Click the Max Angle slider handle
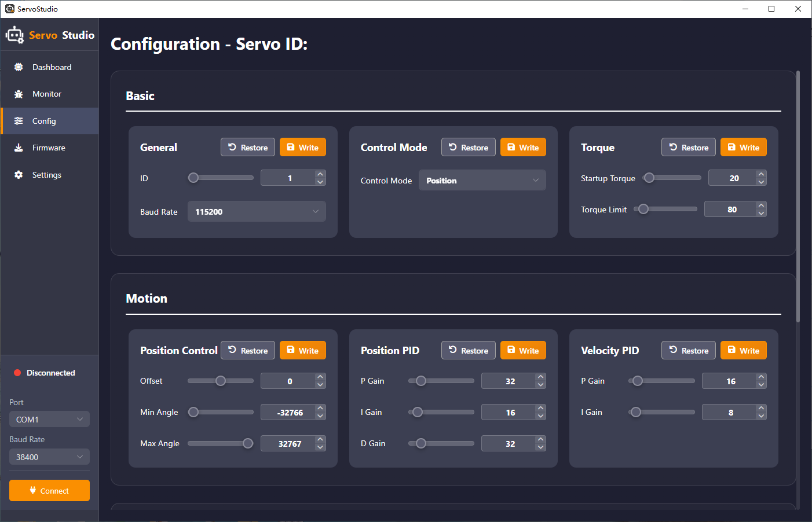Screen dimensions: 812x522 (x=248, y=443)
